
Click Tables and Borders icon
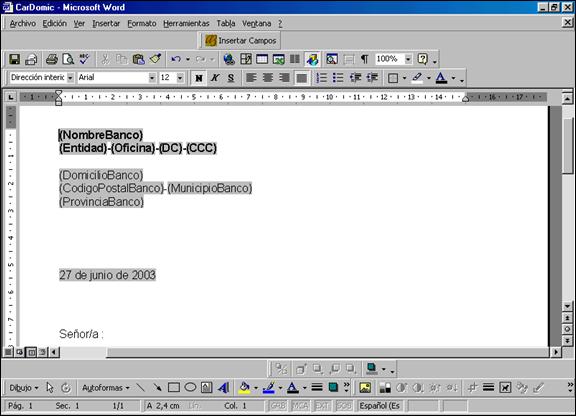pyautogui.click(x=246, y=59)
